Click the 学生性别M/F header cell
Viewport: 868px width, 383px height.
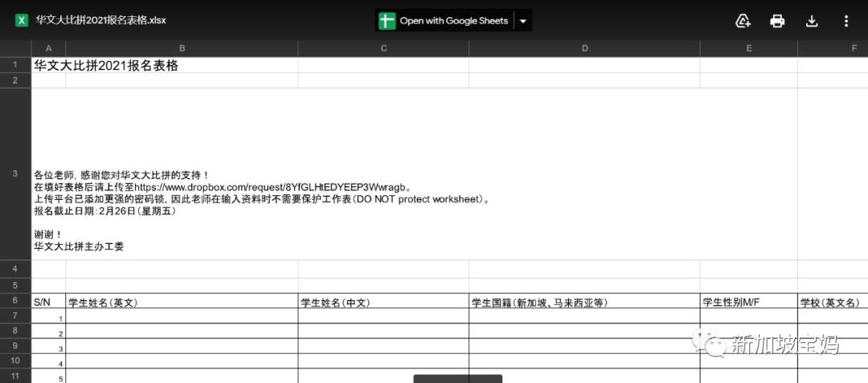tap(733, 303)
